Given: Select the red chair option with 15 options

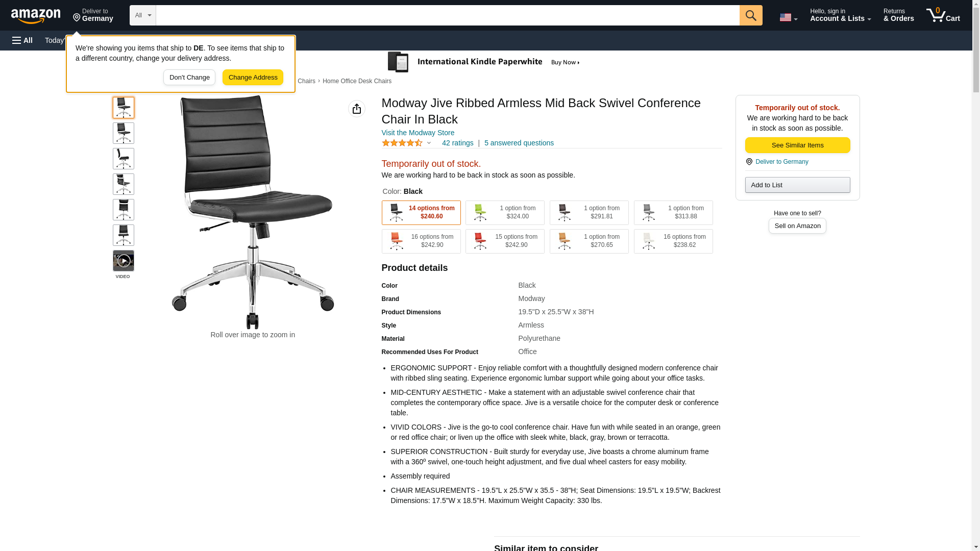Looking at the screenshot, I should point(504,241).
